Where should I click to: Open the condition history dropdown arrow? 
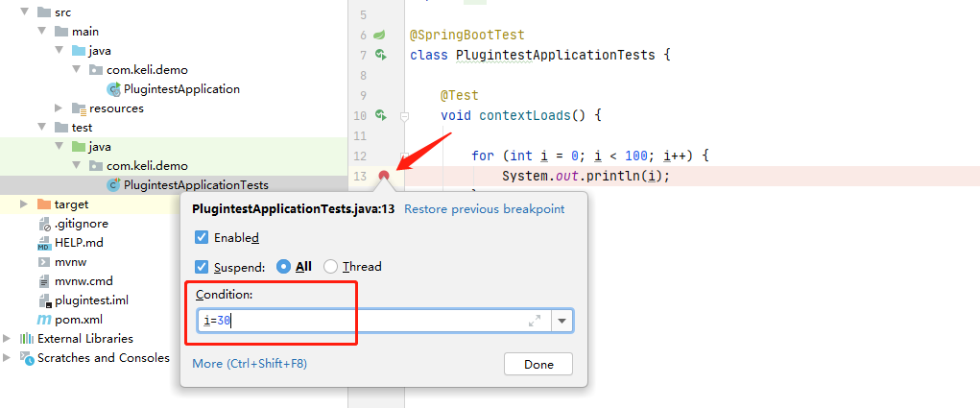click(x=562, y=321)
